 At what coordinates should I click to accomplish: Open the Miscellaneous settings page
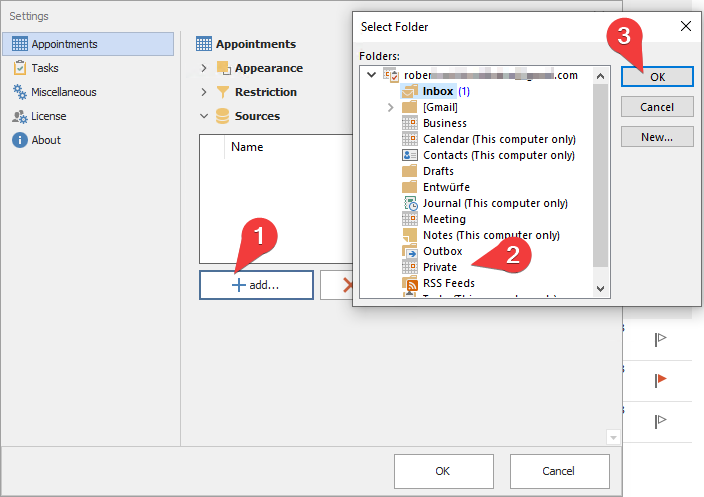64,92
